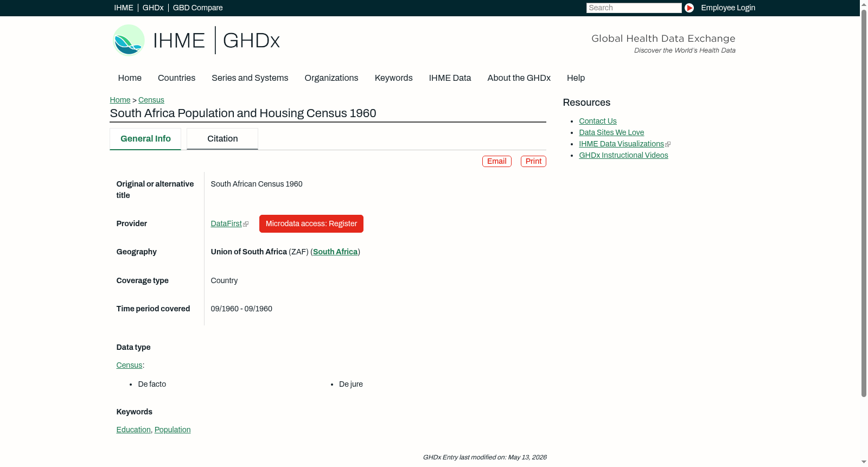Image resolution: width=868 pixels, height=467 pixels.
Task: Switch to the Citation tab
Action: [x=222, y=139]
